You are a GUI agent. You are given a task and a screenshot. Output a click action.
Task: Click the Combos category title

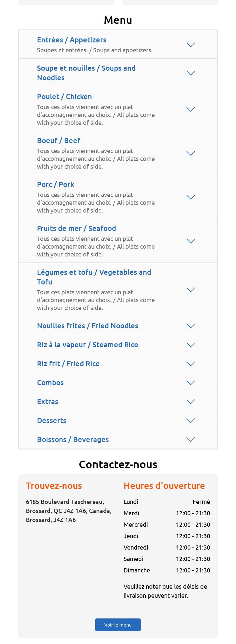[50, 383]
